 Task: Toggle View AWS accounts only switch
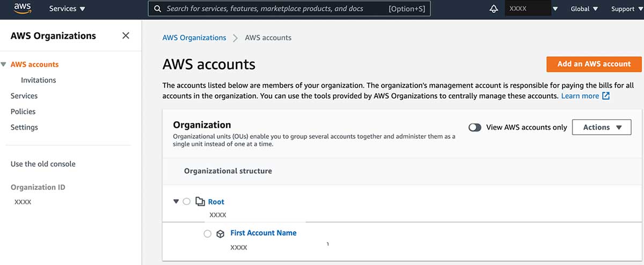[x=474, y=128]
